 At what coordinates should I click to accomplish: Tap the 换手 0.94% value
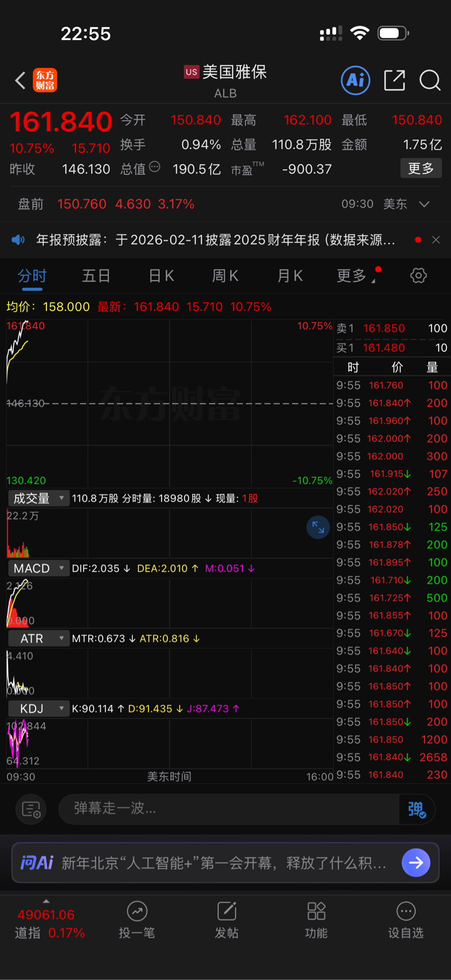point(201,144)
